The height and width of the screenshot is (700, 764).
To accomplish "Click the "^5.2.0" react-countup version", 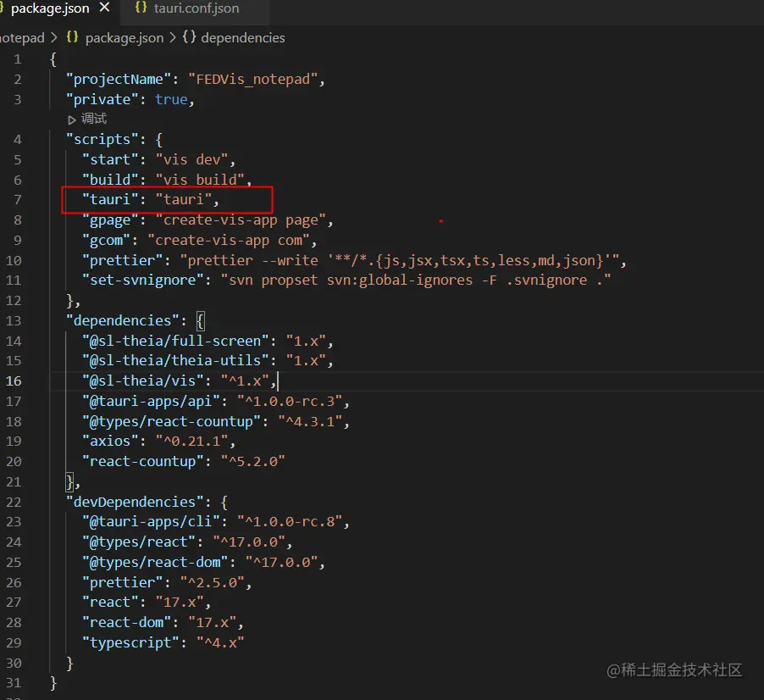I will point(253,462).
